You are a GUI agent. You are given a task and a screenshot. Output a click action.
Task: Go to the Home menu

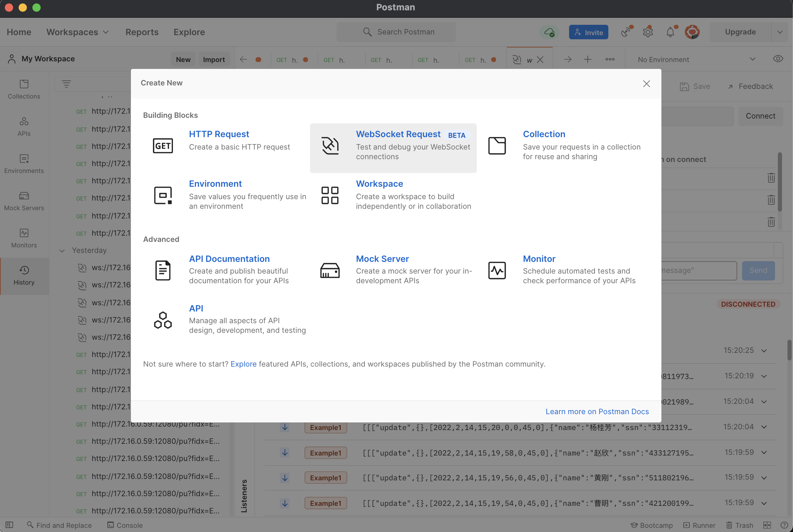[x=19, y=32]
